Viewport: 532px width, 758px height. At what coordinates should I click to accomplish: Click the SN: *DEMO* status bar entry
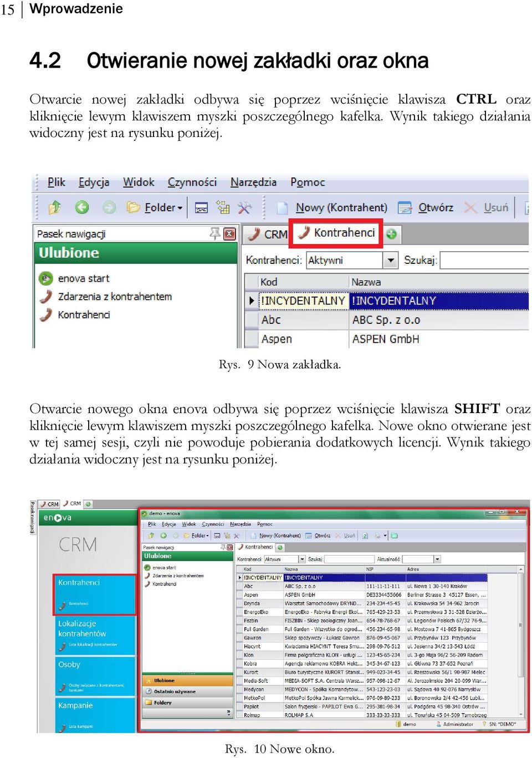[x=499, y=724]
